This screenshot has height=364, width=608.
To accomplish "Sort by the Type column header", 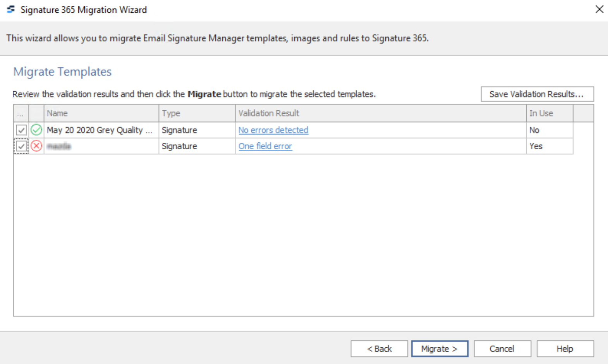I will pos(197,113).
